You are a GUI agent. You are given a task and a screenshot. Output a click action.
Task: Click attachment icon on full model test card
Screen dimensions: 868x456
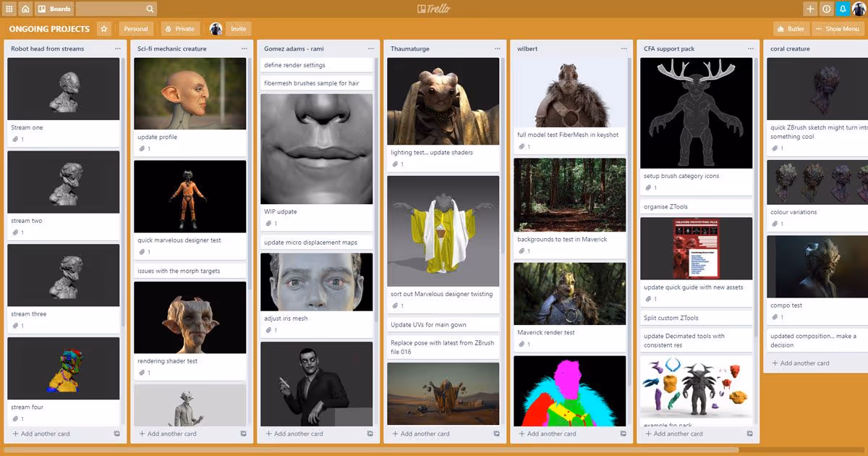tap(522, 146)
